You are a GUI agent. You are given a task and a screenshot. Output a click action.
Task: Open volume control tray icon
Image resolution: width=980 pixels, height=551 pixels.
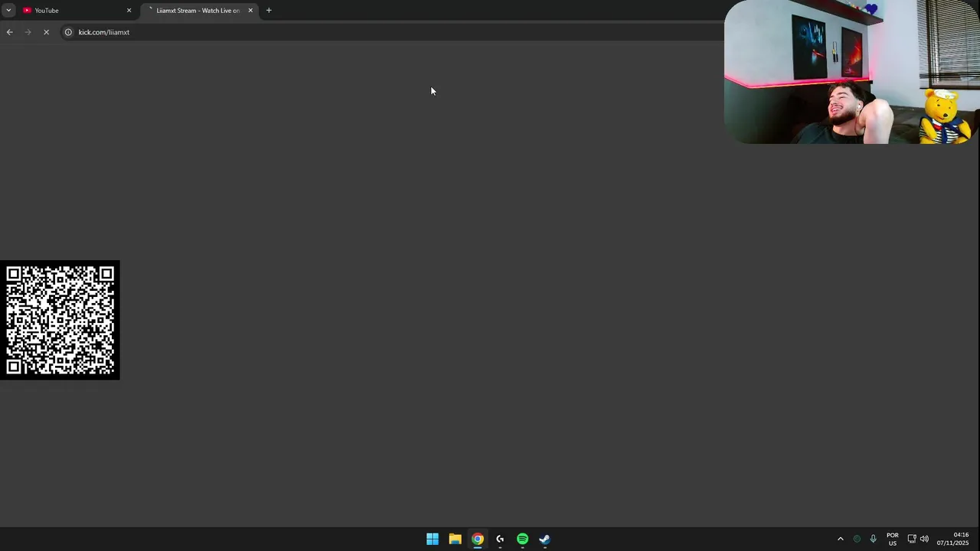coord(924,539)
